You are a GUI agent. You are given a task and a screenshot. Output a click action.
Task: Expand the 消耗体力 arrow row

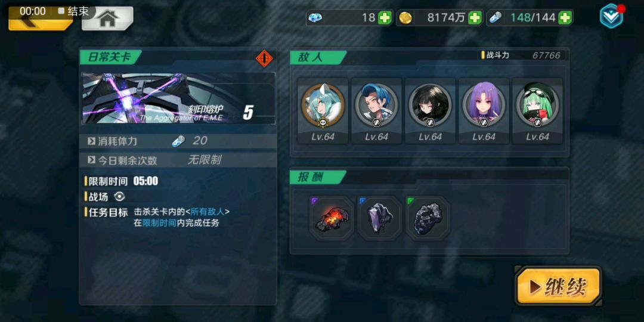(178, 141)
